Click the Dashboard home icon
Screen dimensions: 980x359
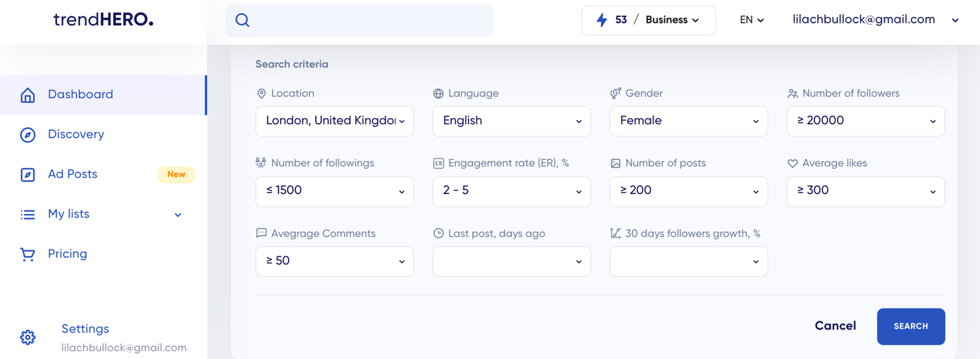(28, 95)
